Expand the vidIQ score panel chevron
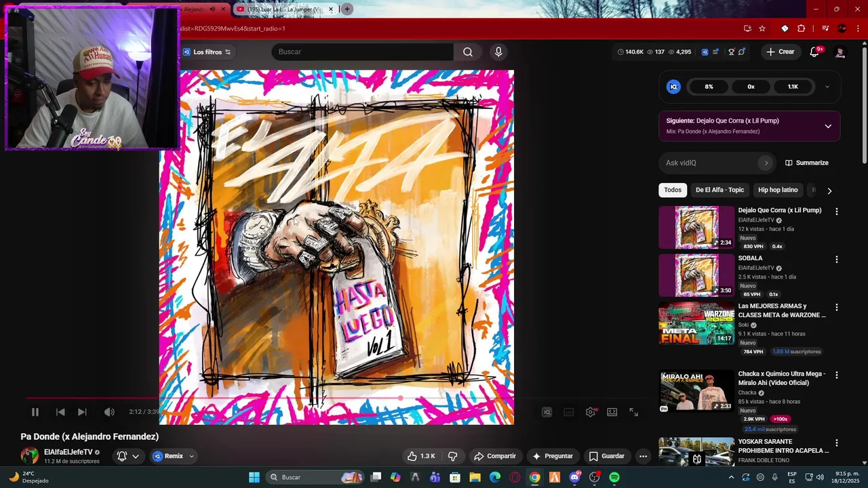This screenshot has width=868, height=488. [x=827, y=87]
